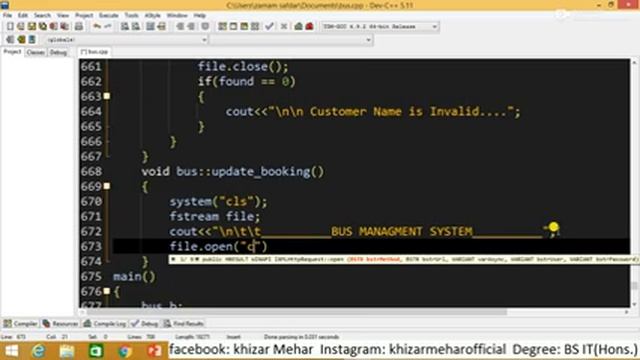Collapse code fold at line 663
The width and height of the screenshot is (640, 360).
[x=107, y=96]
